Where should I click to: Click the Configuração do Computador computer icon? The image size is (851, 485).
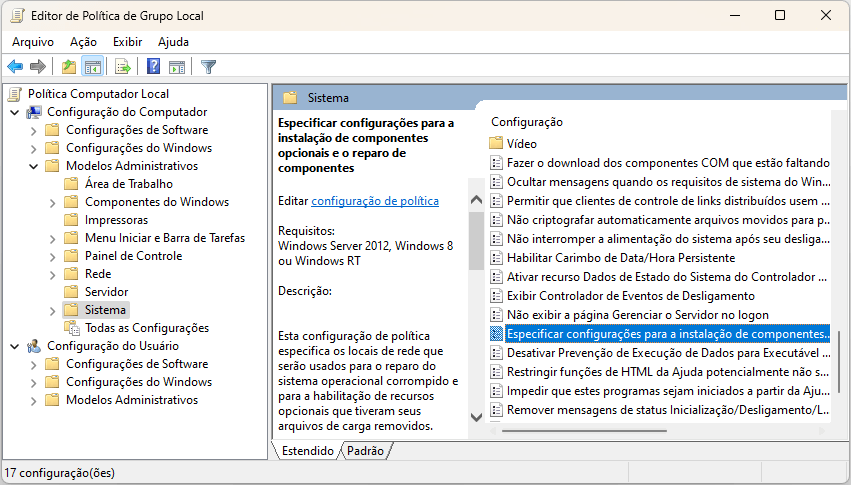[34, 112]
